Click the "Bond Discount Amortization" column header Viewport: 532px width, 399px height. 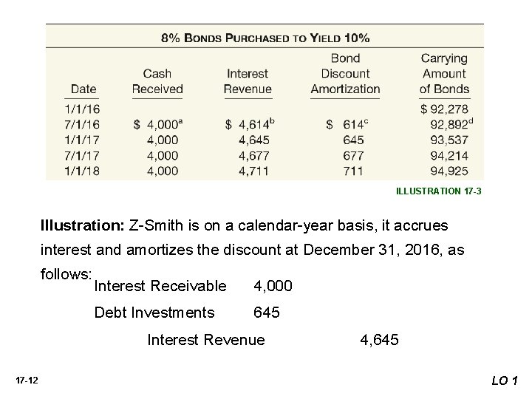345,74
